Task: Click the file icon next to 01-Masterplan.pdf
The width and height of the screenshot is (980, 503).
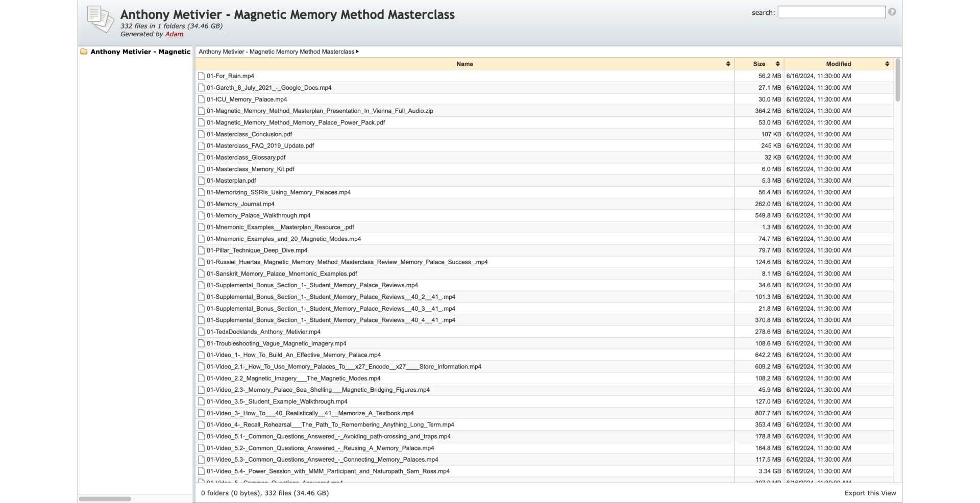Action: coord(201,181)
